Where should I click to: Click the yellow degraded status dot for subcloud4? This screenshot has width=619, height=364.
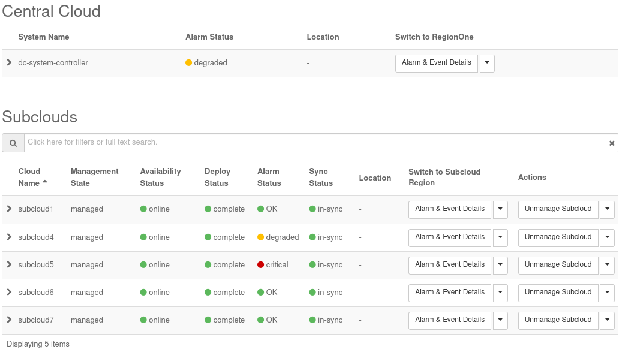[261, 237]
